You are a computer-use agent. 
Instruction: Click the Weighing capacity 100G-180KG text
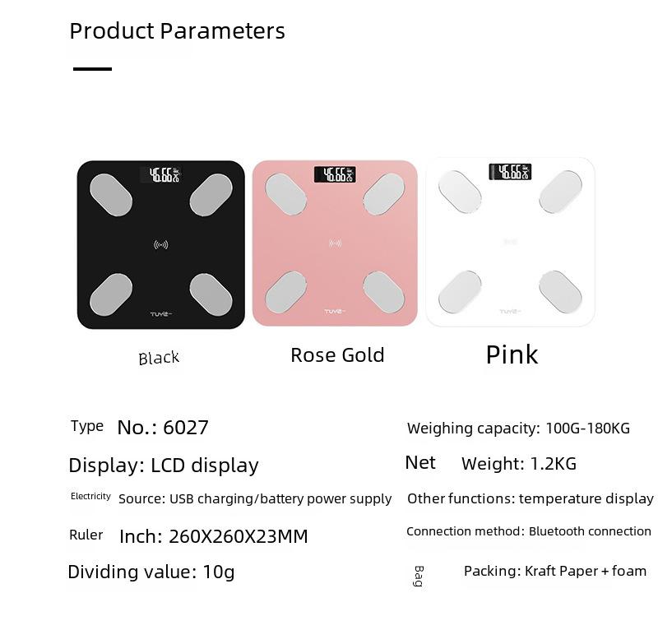click(x=518, y=429)
